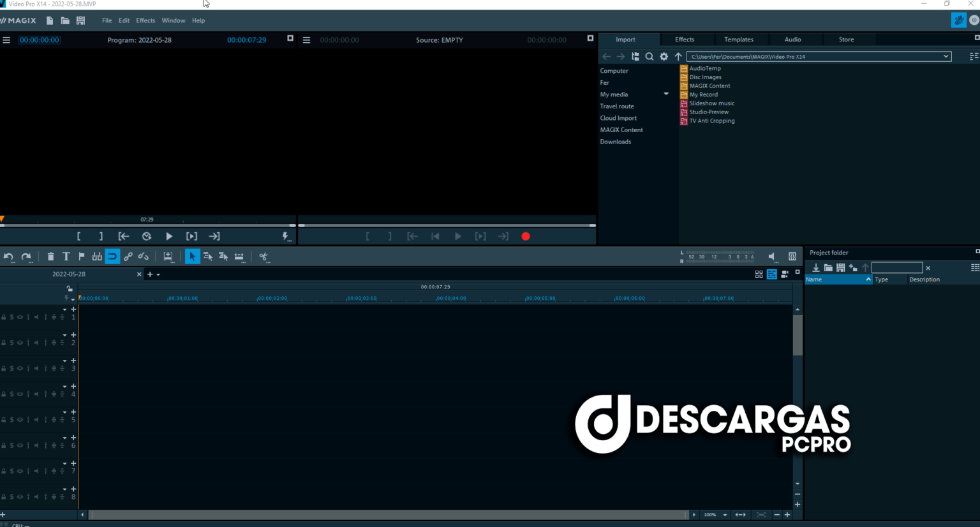Select the mouse pointer selection tool
This screenshot has width=980, height=527.
click(192, 256)
